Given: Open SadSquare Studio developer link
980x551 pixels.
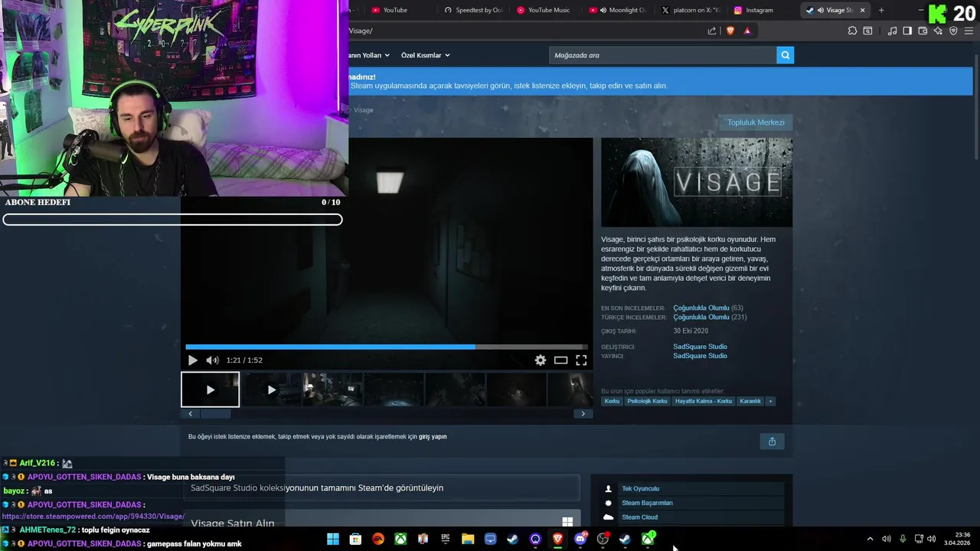Looking at the screenshot, I should click(700, 347).
